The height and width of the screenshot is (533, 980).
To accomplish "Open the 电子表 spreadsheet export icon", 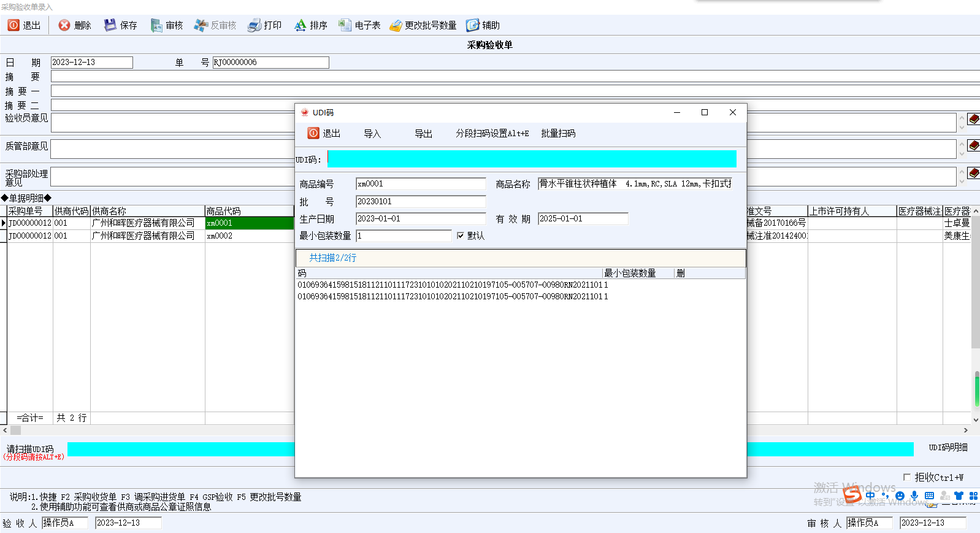I will (x=345, y=25).
